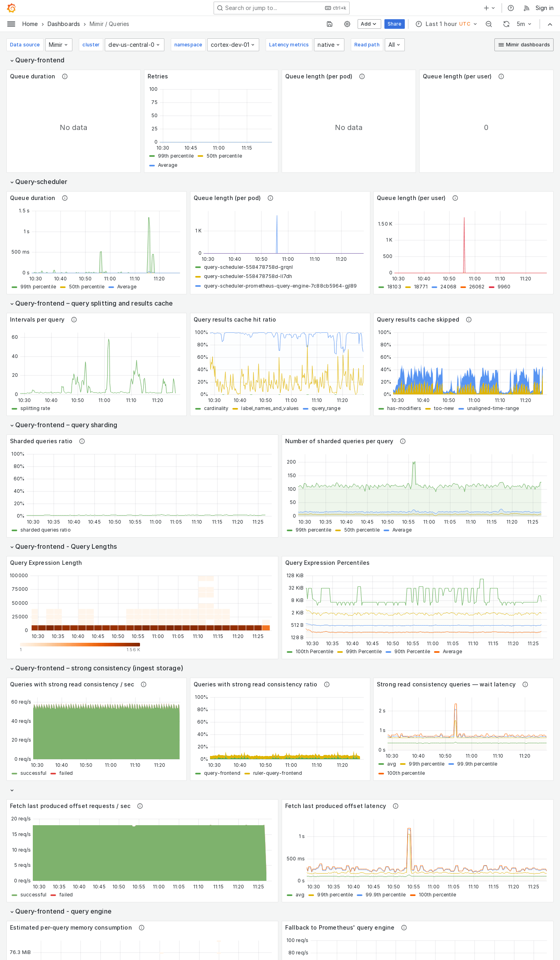The width and height of the screenshot is (560, 960).
Task: Toggle 100th Percentile legend in Query Expression Percentiles
Action: (314, 652)
